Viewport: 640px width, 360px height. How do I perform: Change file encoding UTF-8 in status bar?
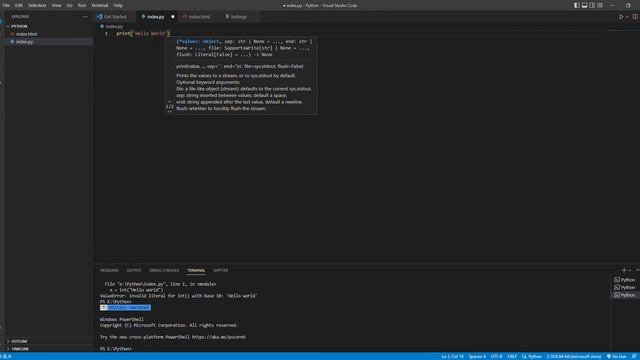tap(497, 356)
